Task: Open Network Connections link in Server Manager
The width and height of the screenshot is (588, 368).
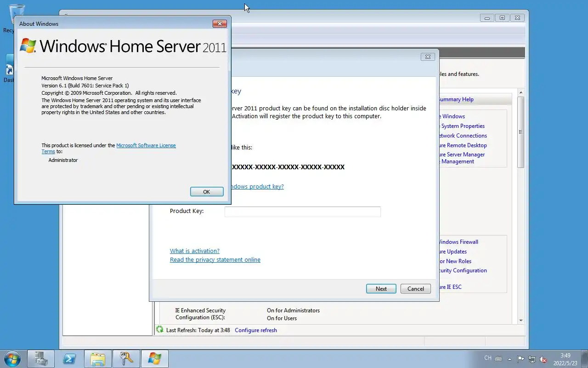Action: pos(462,136)
